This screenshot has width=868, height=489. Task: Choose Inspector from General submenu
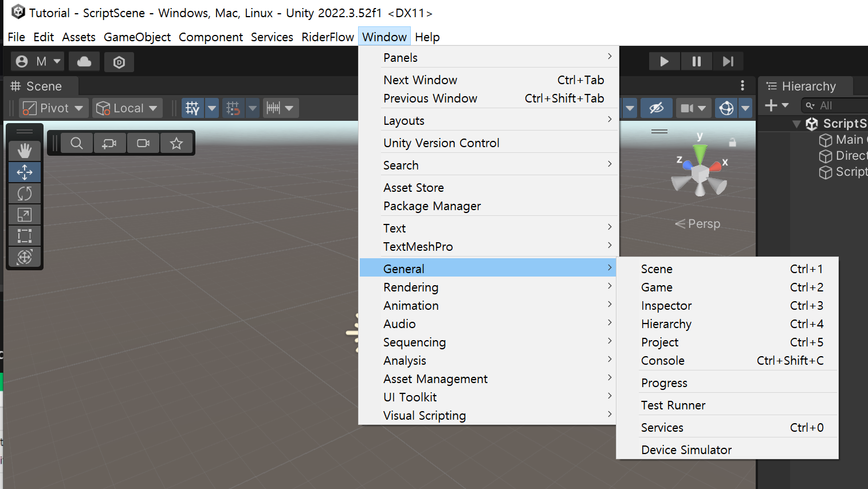pos(728,306)
